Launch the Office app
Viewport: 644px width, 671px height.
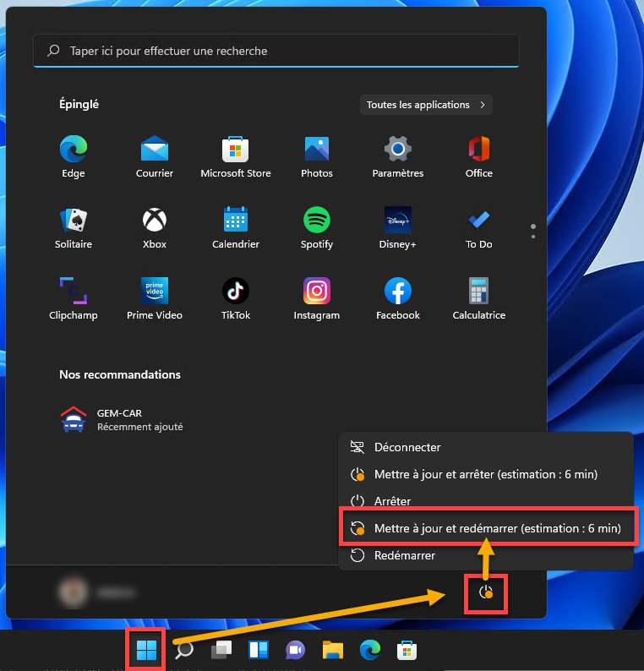click(x=479, y=156)
